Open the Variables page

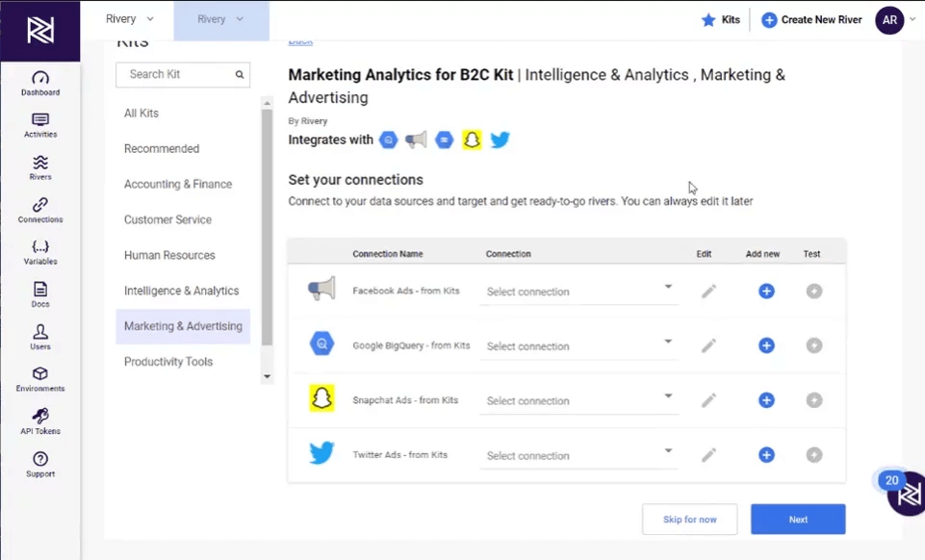coord(40,252)
